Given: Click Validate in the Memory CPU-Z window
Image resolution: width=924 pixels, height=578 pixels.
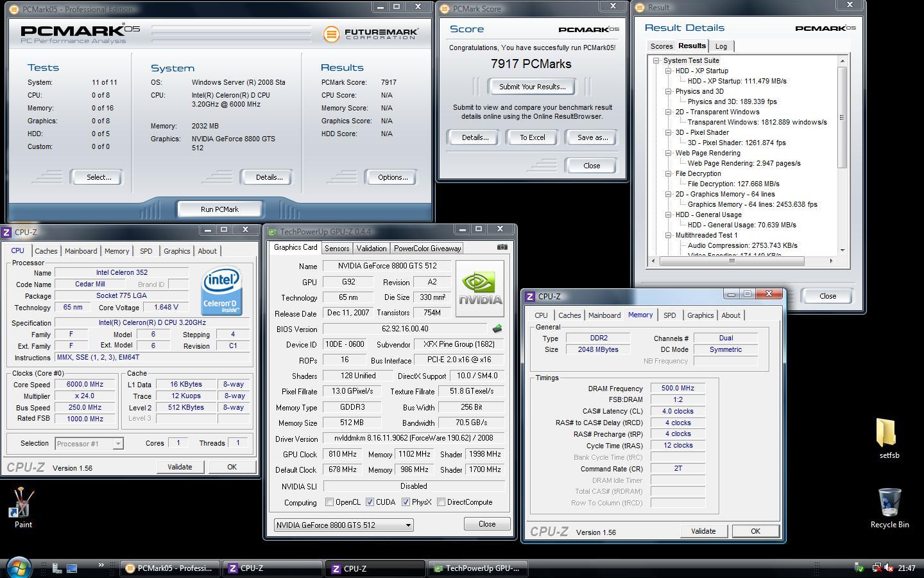Looking at the screenshot, I should pos(703,531).
